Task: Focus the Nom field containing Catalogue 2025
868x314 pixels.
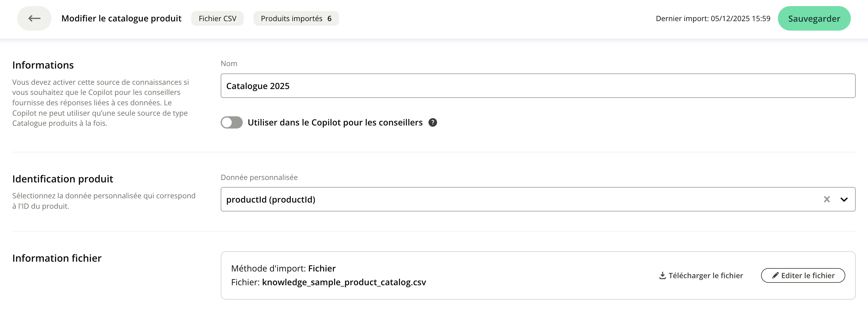Action: pyautogui.click(x=538, y=86)
